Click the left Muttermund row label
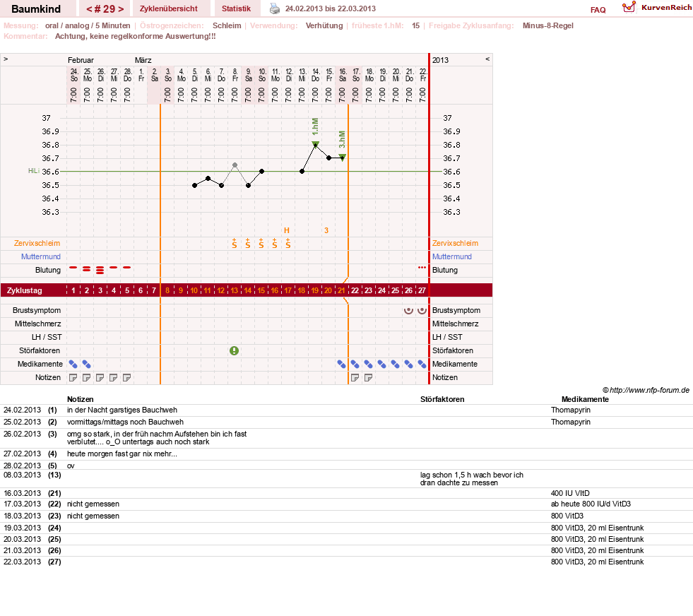Screen dimensions: 693x616 click(x=41, y=256)
